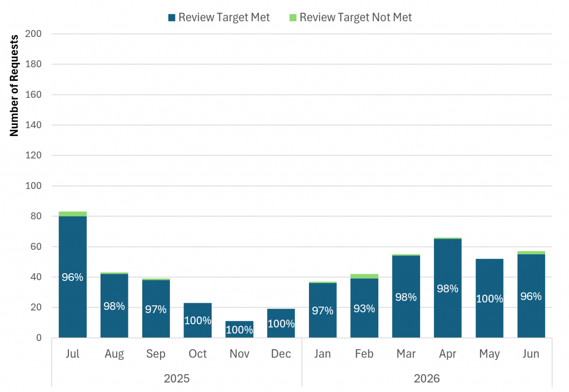This screenshot has height=392, width=569.
Task: Click the Jun bar showing 96%
Action: tap(531, 296)
